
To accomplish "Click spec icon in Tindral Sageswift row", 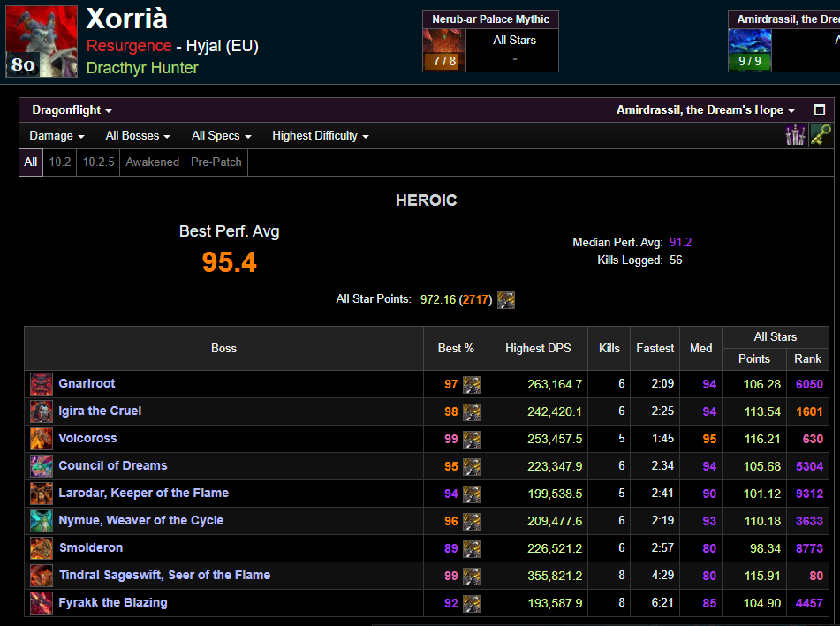I will (x=472, y=577).
